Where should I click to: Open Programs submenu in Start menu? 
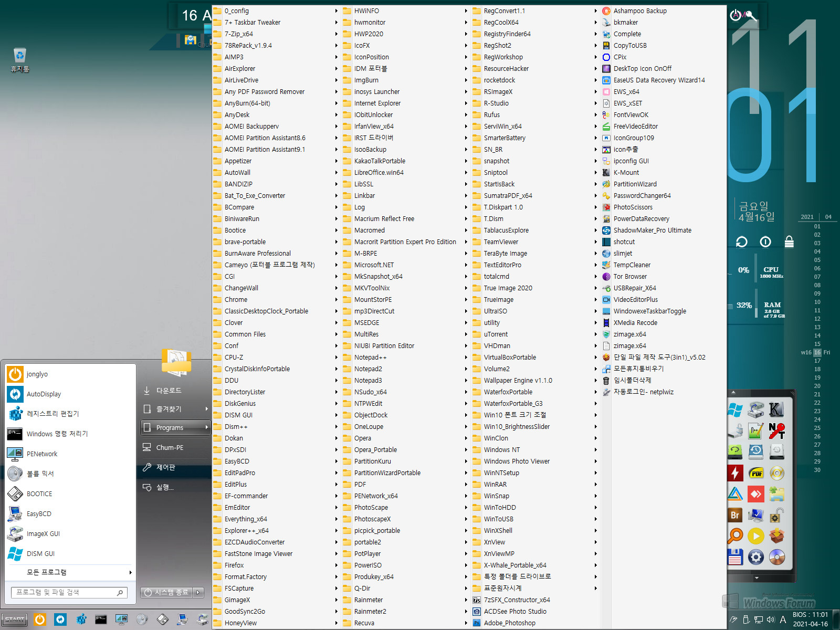coord(175,428)
